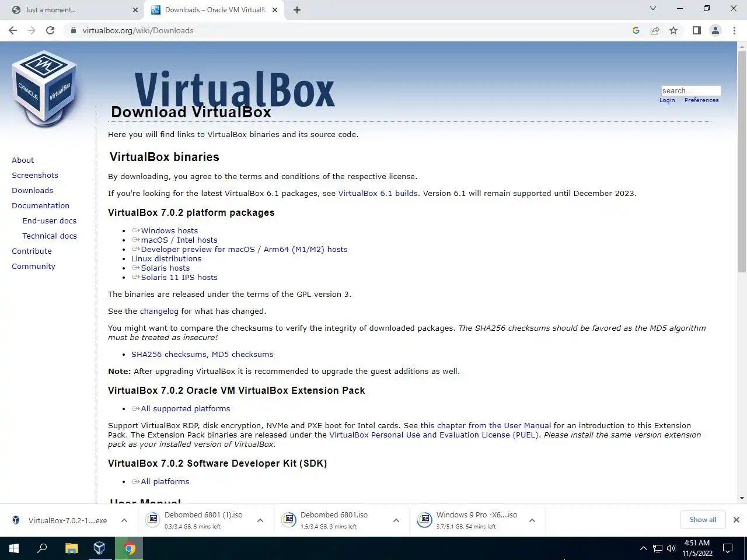Open VirtualBox app from taskbar

click(x=99, y=548)
